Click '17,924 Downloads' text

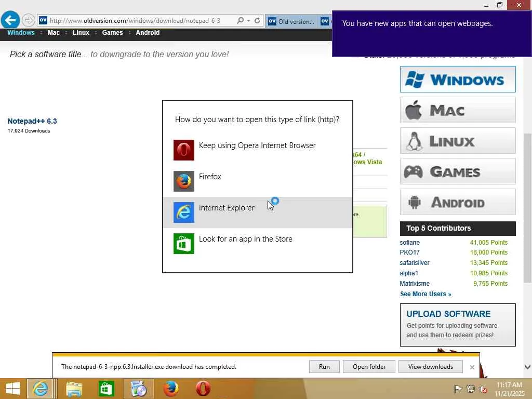(29, 131)
